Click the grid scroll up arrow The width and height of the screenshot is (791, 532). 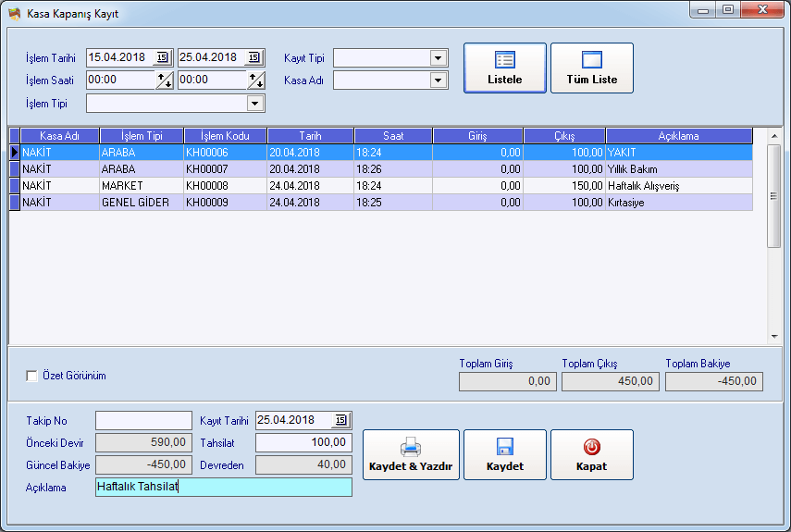click(774, 136)
